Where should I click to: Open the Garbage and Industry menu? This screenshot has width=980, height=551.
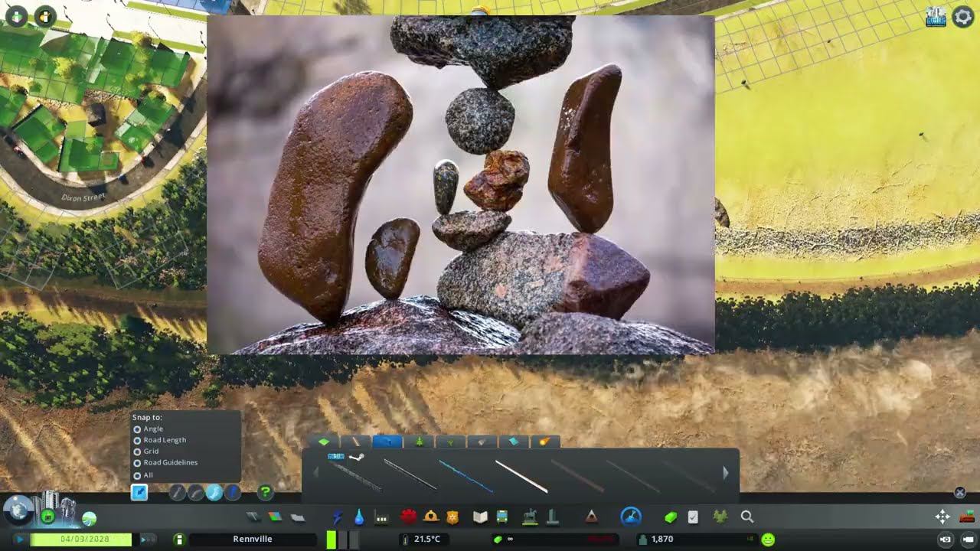tap(381, 518)
